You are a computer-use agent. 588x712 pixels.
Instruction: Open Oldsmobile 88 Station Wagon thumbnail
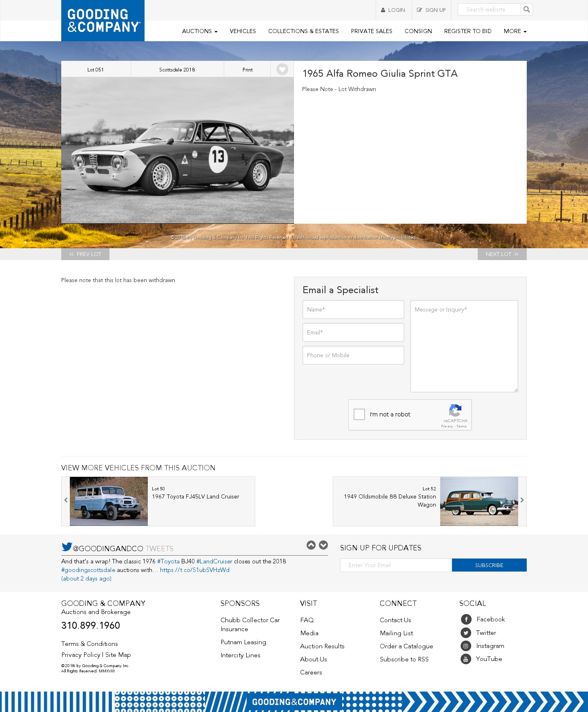coord(479,501)
